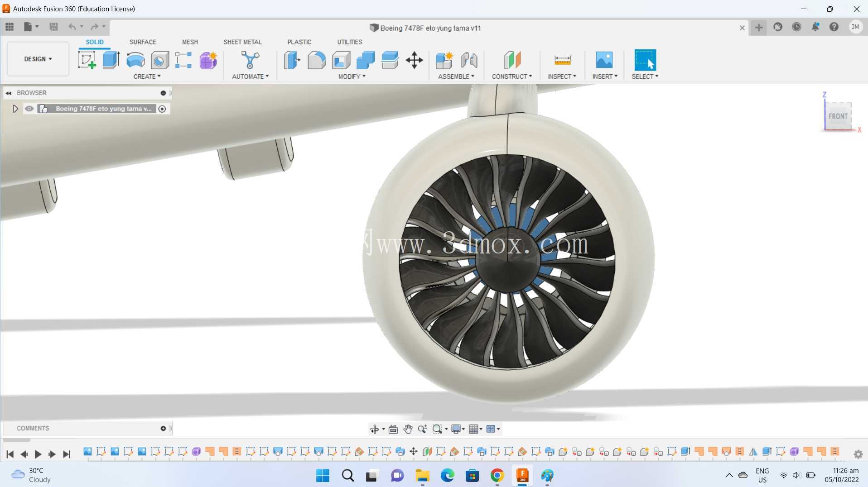Select the Create Sketch tool
The height and width of the screenshot is (487, 868).
(x=87, y=60)
